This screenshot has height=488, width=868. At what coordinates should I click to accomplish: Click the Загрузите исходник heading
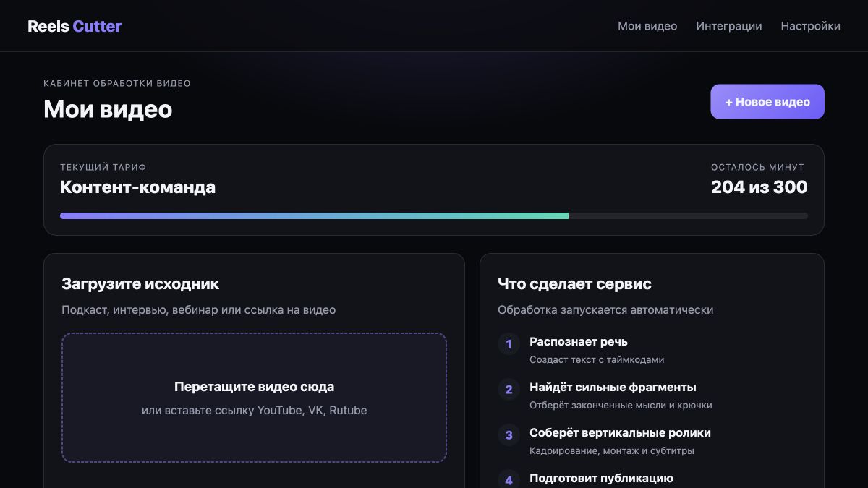tap(140, 284)
